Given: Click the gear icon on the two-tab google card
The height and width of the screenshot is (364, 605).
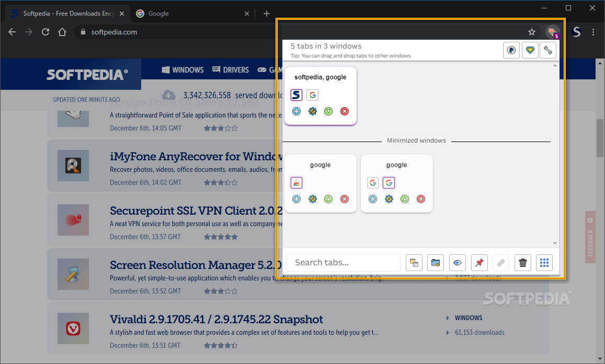Looking at the screenshot, I should pyautogui.click(x=389, y=199).
